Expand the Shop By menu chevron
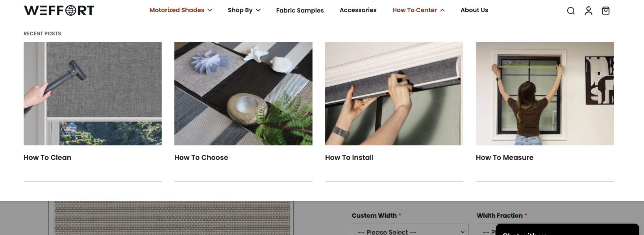 [x=258, y=10]
